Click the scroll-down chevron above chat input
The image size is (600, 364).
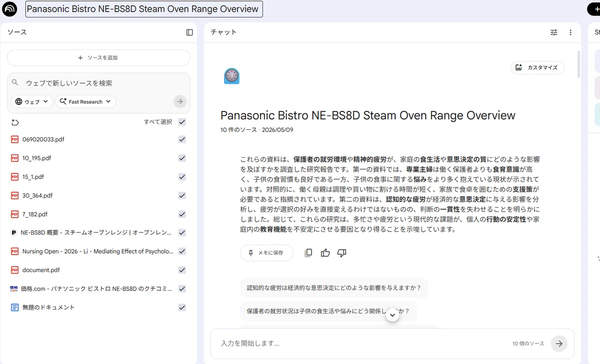point(392,315)
